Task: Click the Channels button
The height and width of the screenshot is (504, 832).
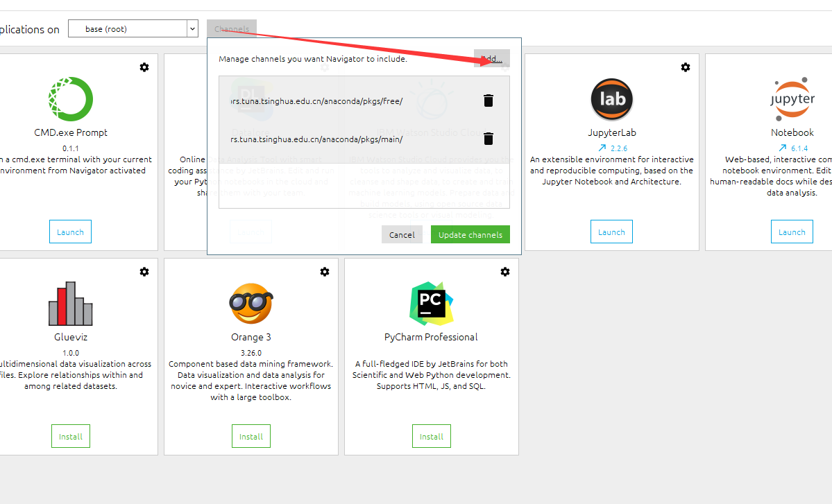Action: coord(232,28)
